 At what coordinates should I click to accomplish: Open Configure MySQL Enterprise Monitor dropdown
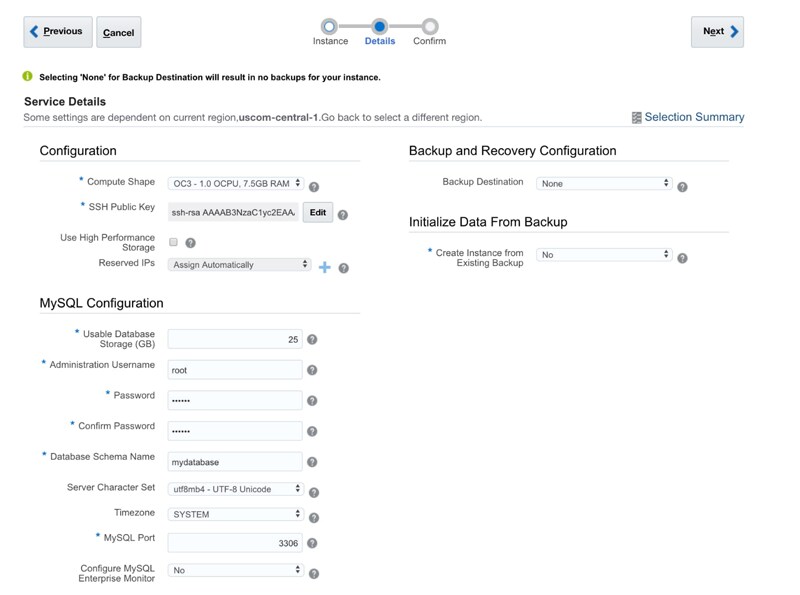(236, 570)
